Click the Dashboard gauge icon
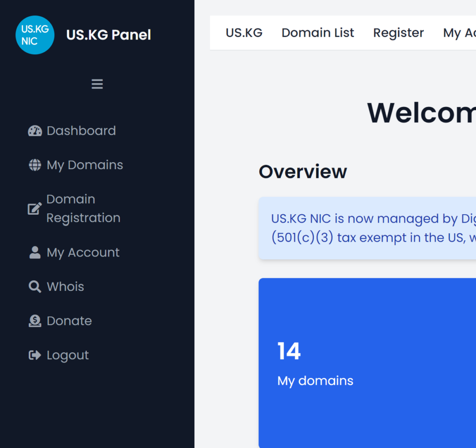The image size is (476, 448). [35, 131]
